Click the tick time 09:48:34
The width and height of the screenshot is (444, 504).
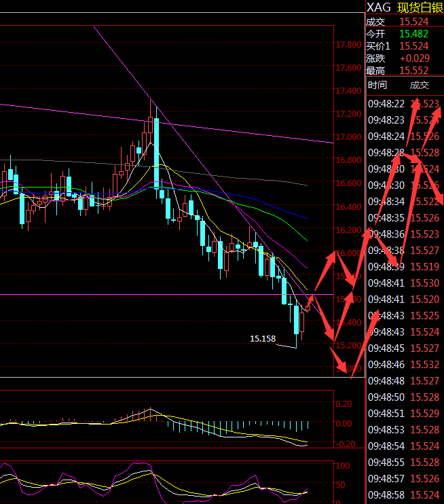click(x=386, y=202)
